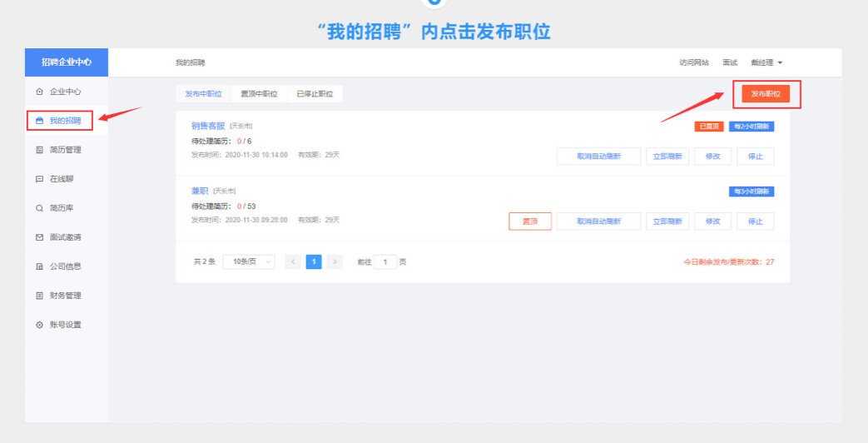The width and height of the screenshot is (868, 443).
Task: Click the 简历库 search icon in sidebar
Action: pyautogui.click(x=39, y=208)
